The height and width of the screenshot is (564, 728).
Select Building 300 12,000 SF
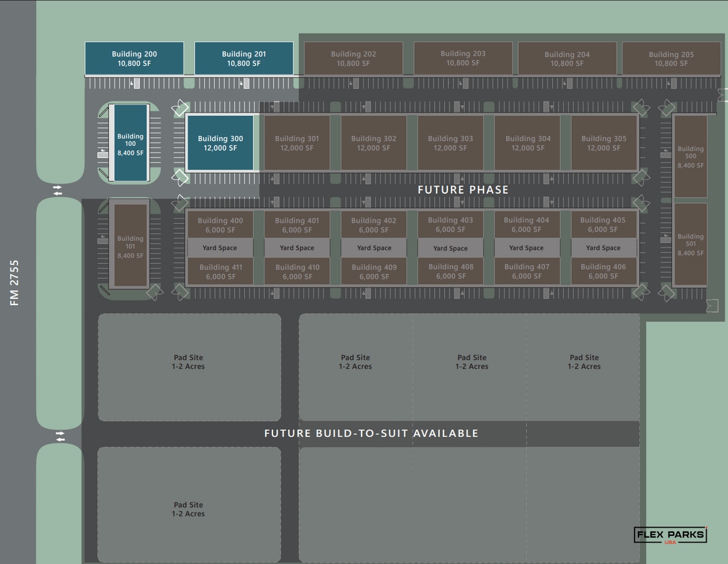tap(220, 143)
